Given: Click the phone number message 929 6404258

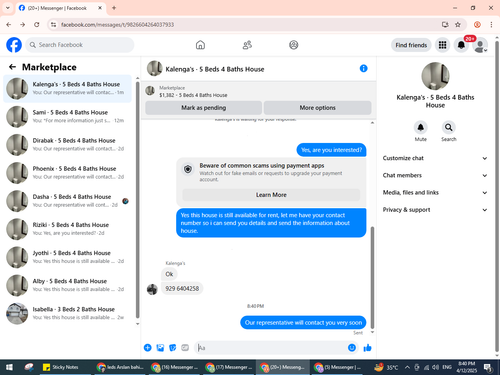Looking at the screenshot, I should (x=182, y=288).
